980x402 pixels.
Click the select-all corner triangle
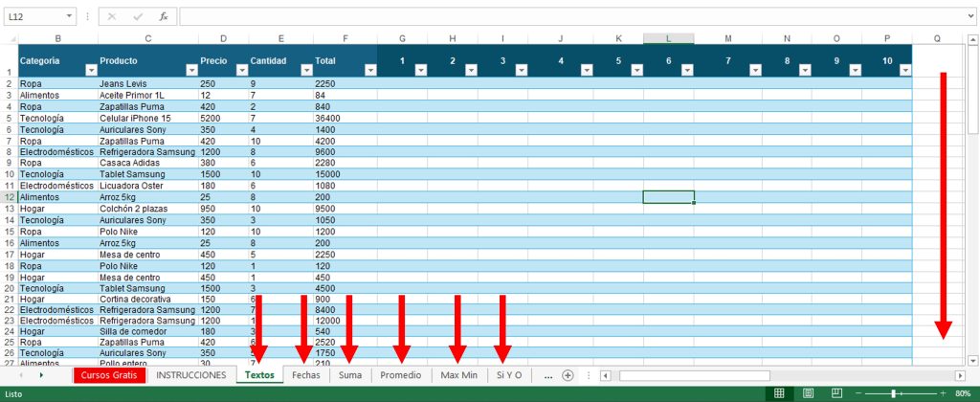click(11, 38)
